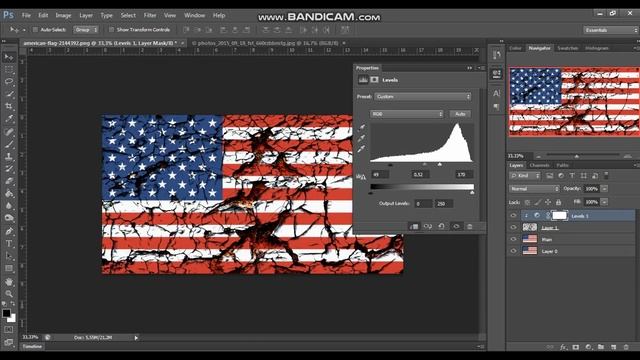The width and height of the screenshot is (640, 360).
Task: Toggle layer filtering switch on or off
Action: tap(606, 176)
